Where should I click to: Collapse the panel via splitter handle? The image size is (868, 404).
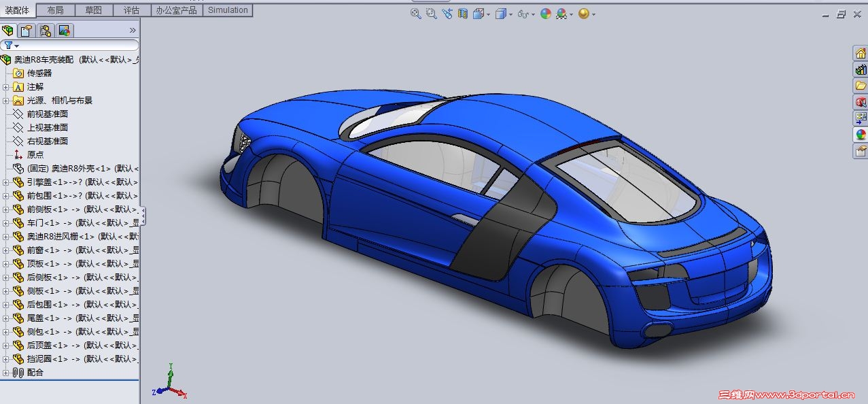click(143, 216)
